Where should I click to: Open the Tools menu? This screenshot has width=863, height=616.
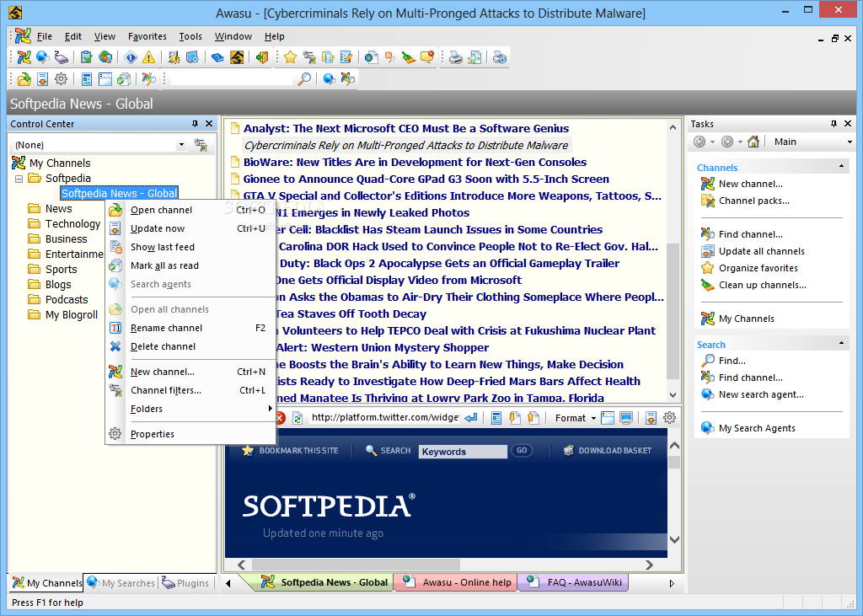(190, 36)
